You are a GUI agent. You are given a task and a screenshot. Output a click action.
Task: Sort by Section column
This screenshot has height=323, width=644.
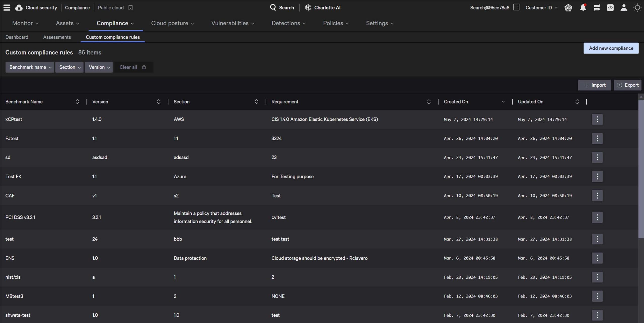coord(256,102)
